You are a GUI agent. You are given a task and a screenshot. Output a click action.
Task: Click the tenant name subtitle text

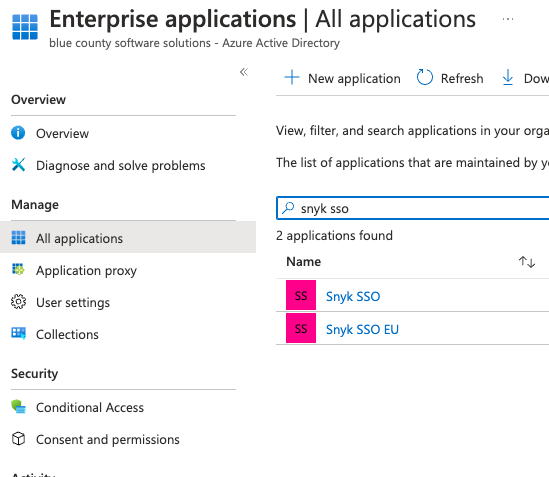click(x=194, y=43)
